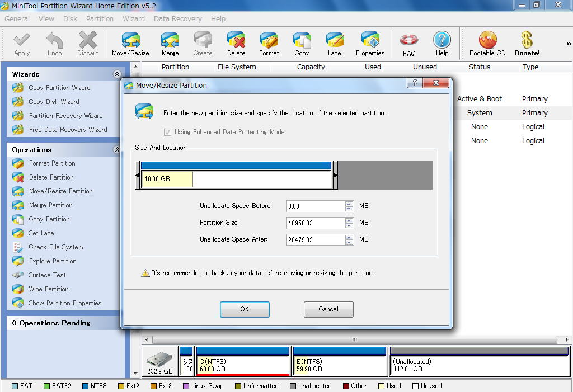Click the Partition Size input field
573x392 pixels.
tap(316, 223)
